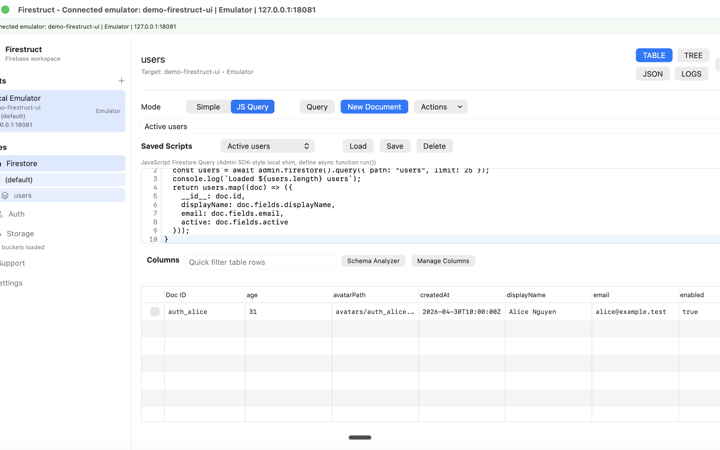720x450 pixels.
Task: Switch to Simple mode
Action: click(x=208, y=107)
